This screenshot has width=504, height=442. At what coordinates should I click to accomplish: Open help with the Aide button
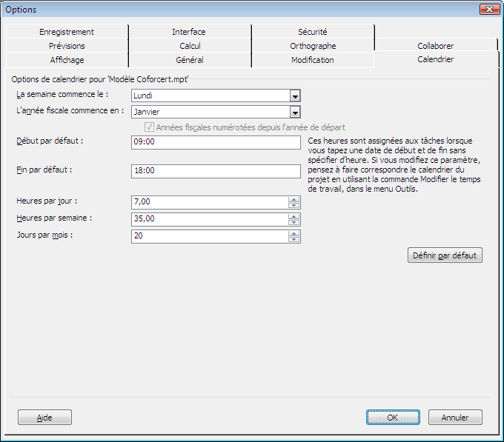[x=44, y=418]
